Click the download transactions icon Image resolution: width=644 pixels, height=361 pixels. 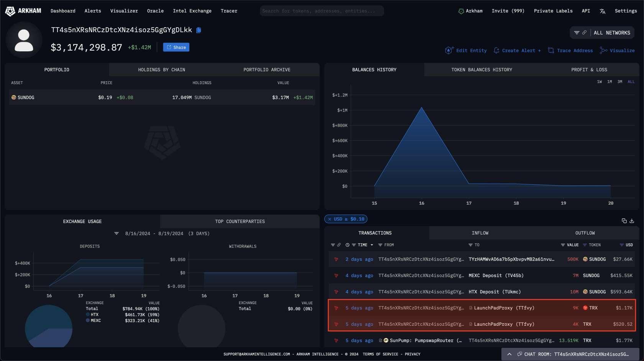632,221
